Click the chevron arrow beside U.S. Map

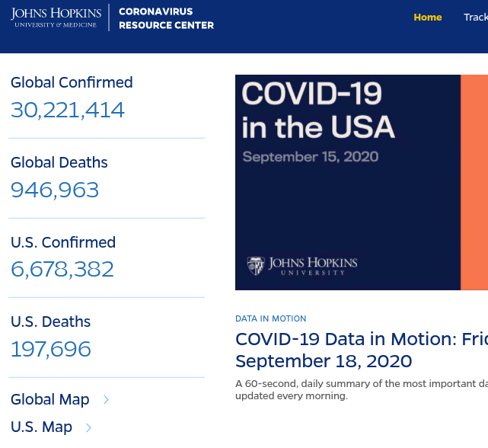click(x=89, y=427)
